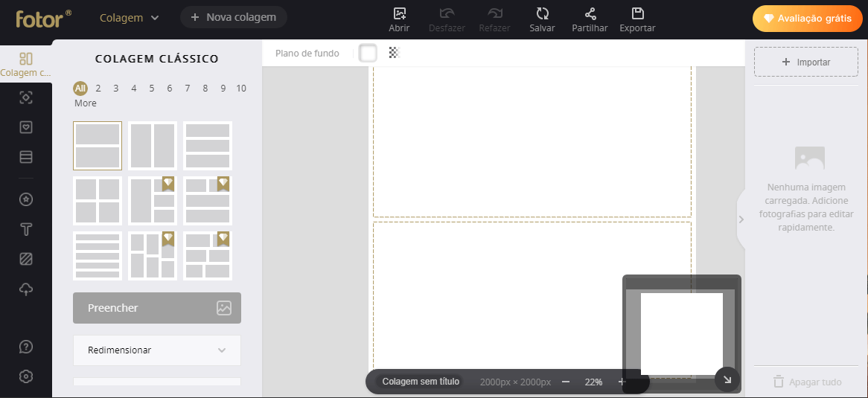The width and height of the screenshot is (868, 398).
Task: Switch to the Colagem clássico sidebar tab
Action: [26, 65]
